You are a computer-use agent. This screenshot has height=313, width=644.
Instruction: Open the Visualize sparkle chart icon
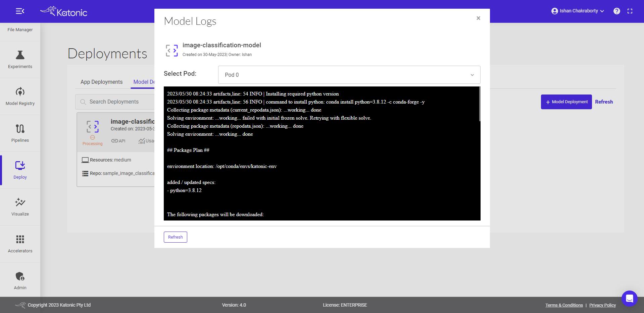[x=20, y=202]
